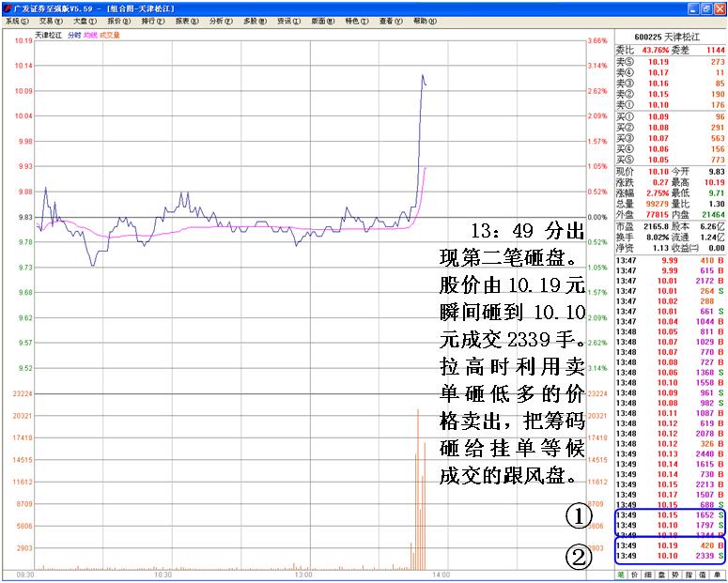Open the 细 detail tab
Screen dimensions: 728x583
coord(649,572)
